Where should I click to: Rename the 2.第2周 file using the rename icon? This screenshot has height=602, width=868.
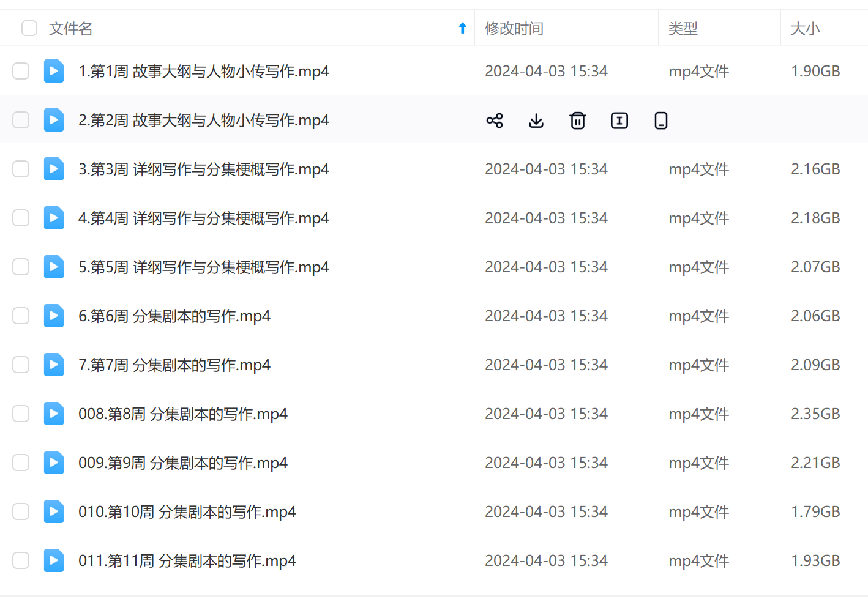(x=619, y=121)
